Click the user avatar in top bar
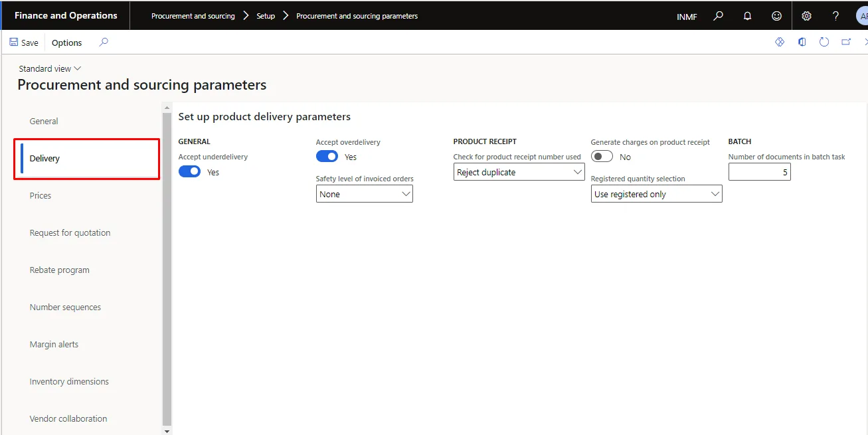This screenshot has height=435, width=868. (x=862, y=16)
